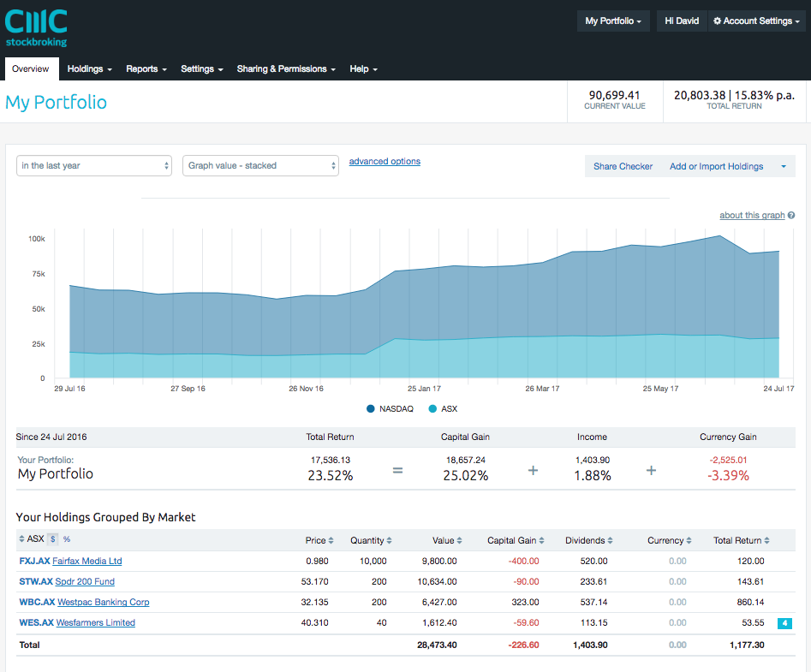Switch holdings display to percentage mode
Image resolution: width=811 pixels, height=672 pixels.
[x=66, y=539]
